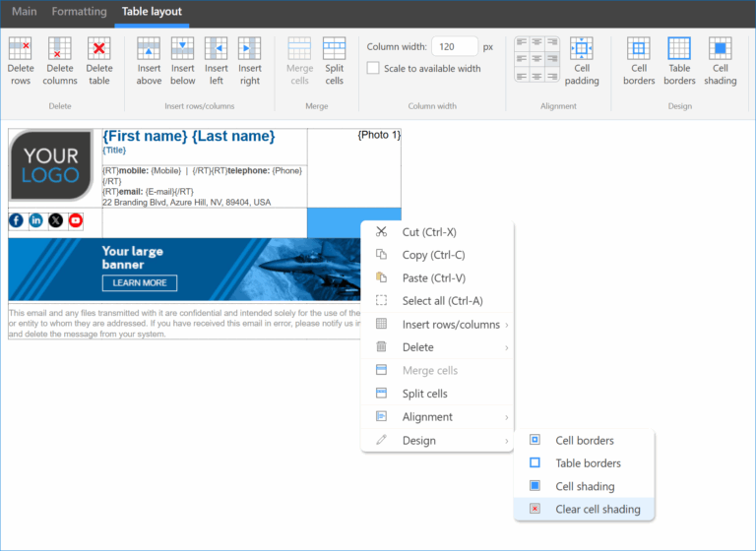Image resolution: width=756 pixels, height=551 pixels.
Task: Insert a column to the right
Action: (250, 61)
